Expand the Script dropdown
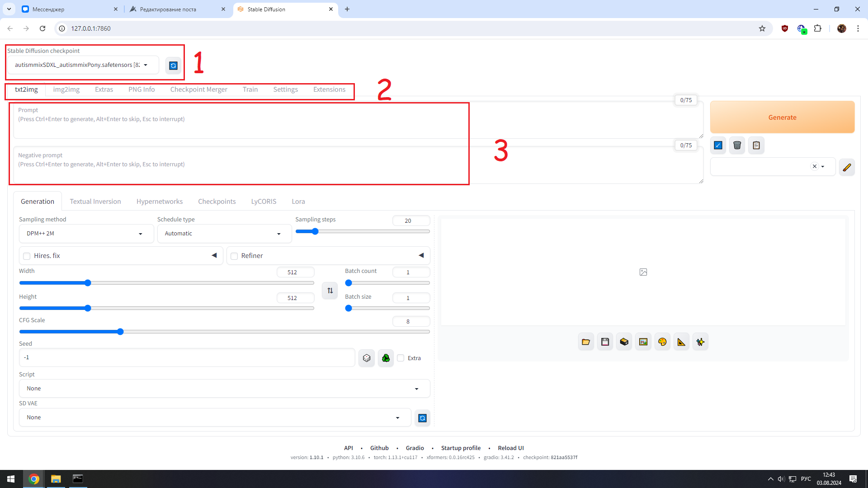Viewport: 868px width, 488px height. click(x=224, y=389)
